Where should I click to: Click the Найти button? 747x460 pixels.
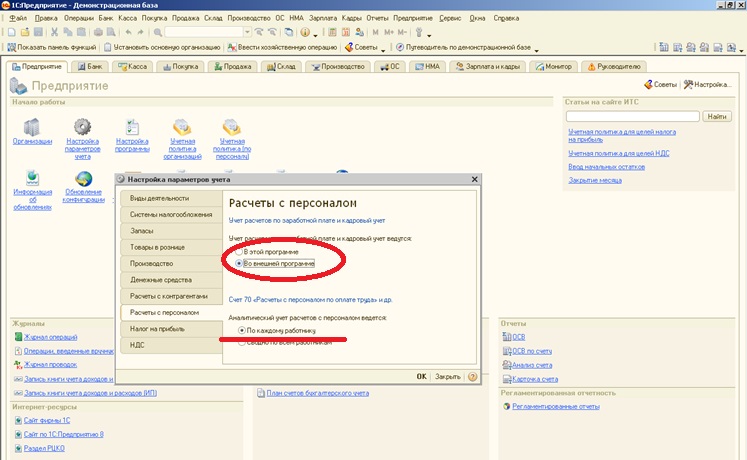717,116
